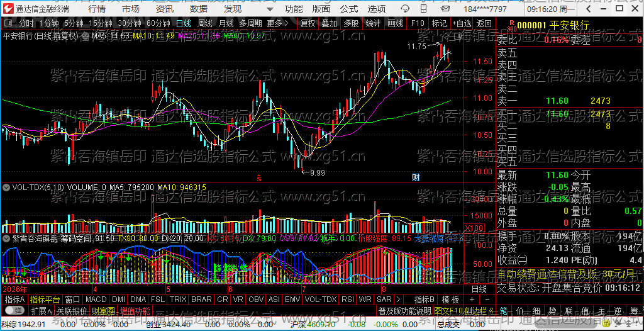Image resolution: width=644 pixels, height=331 pixels.
Task: Click the small panel icon left of 分时
Action: click(8, 23)
